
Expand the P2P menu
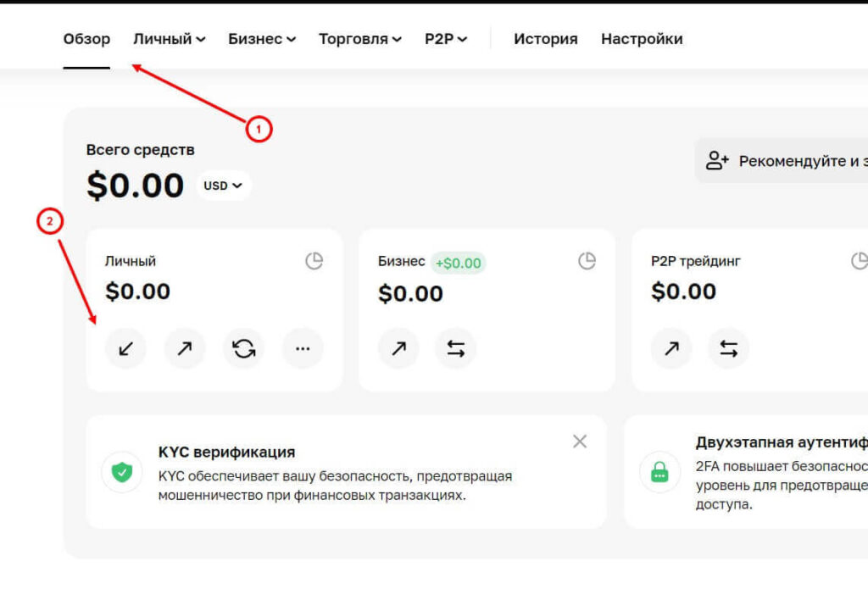[x=445, y=38]
